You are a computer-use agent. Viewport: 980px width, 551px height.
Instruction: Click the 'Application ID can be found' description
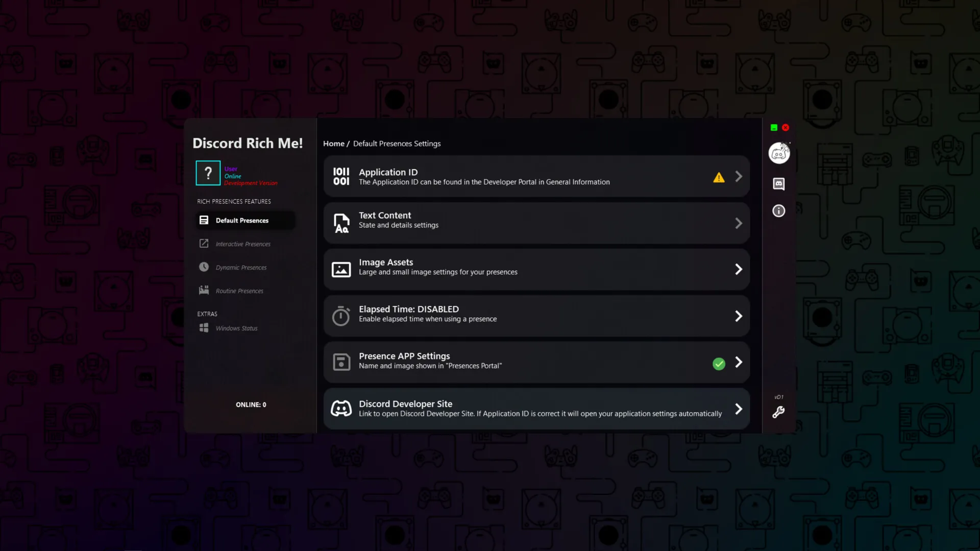point(484,182)
